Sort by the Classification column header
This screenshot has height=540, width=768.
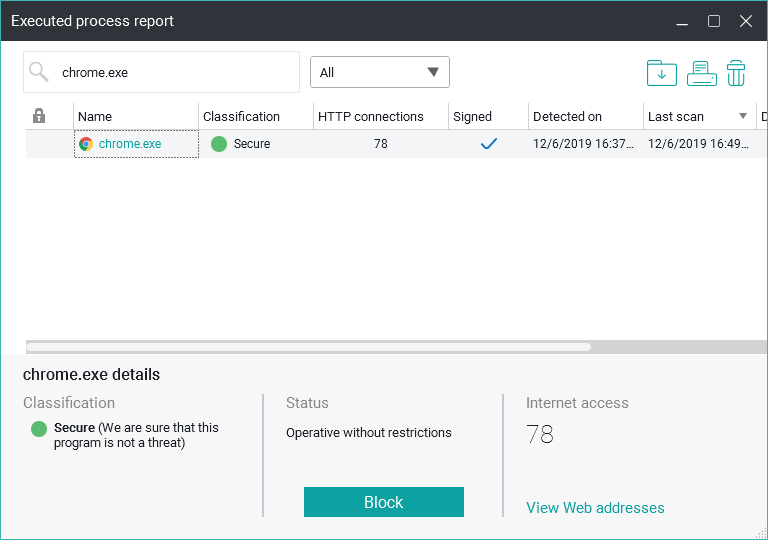pos(241,116)
